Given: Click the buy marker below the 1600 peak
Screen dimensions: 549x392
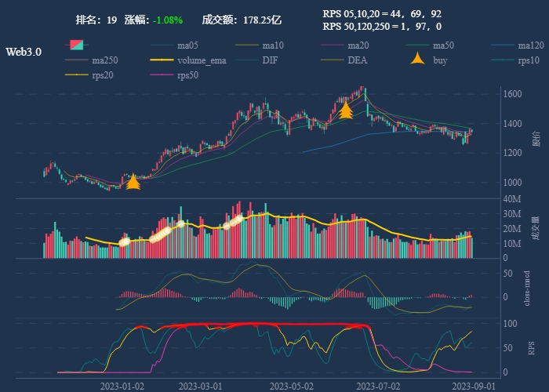Looking at the screenshot, I should 345,110.
